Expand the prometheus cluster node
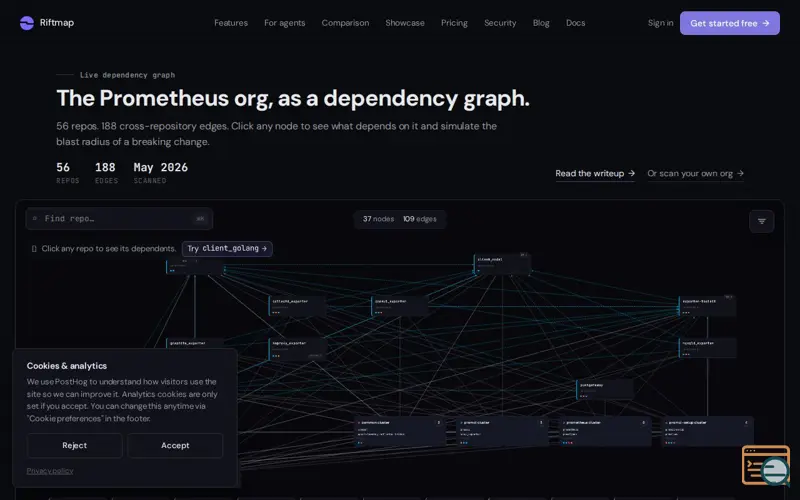The width and height of the screenshot is (800, 500). tap(606, 432)
